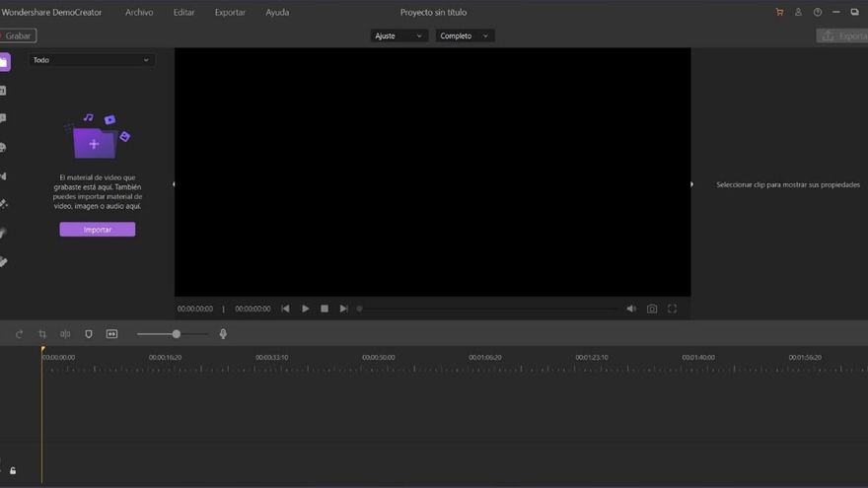
Task: Open the user account icon
Action: [798, 12]
